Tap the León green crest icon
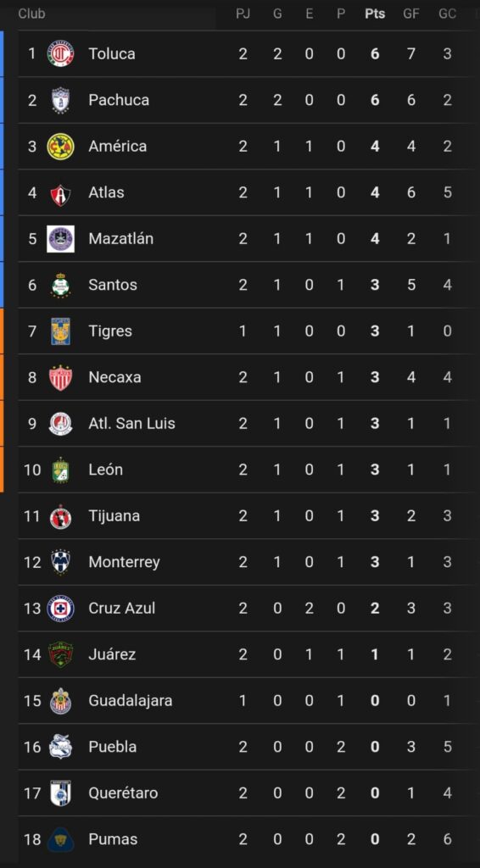480x868 pixels. (60, 470)
